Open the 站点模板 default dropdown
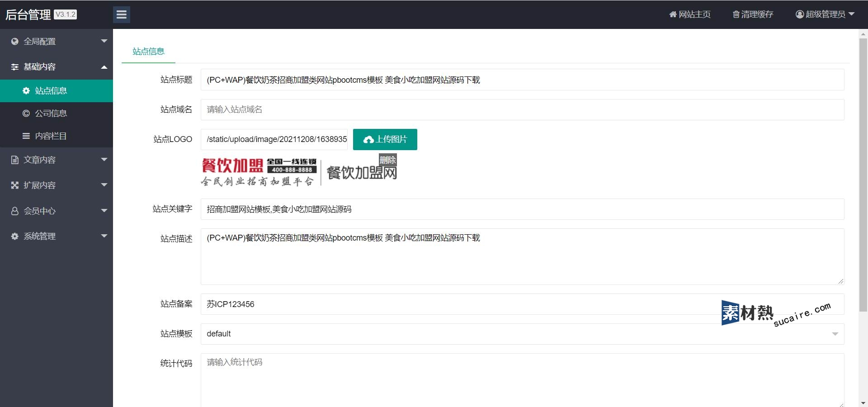The height and width of the screenshot is (407, 868). [x=522, y=334]
